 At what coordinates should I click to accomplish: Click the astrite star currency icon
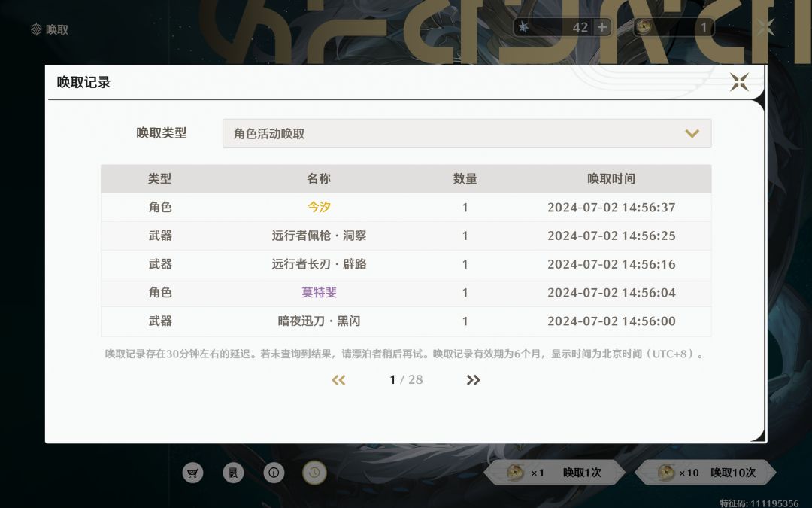tap(523, 27)
